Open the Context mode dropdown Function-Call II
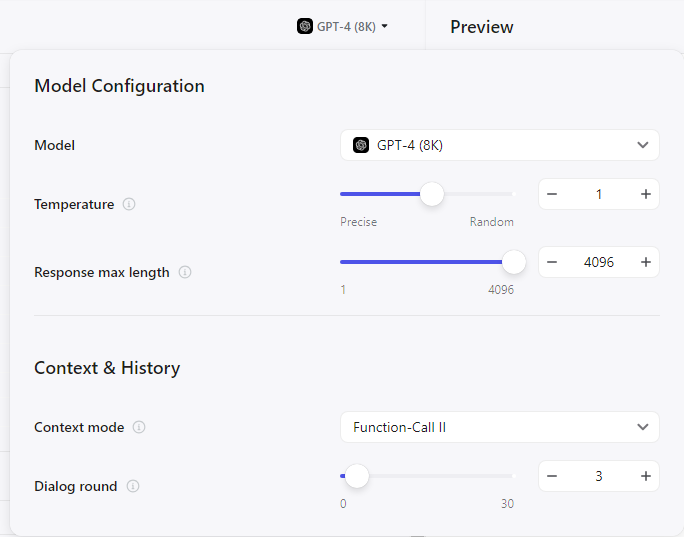The image size is (684, 537). pos(499,427)
